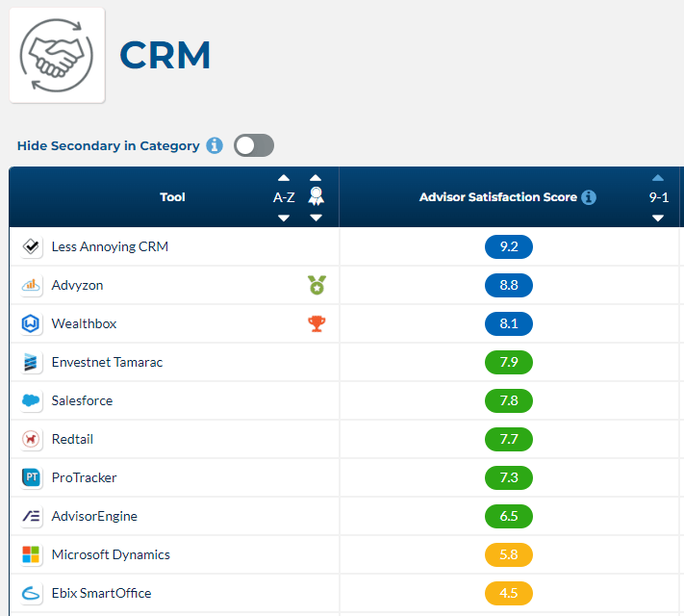Screen dimensions: 684x616
Task: Open info icon beside Hide Secondary in Category
Action: tap(215, 145)
